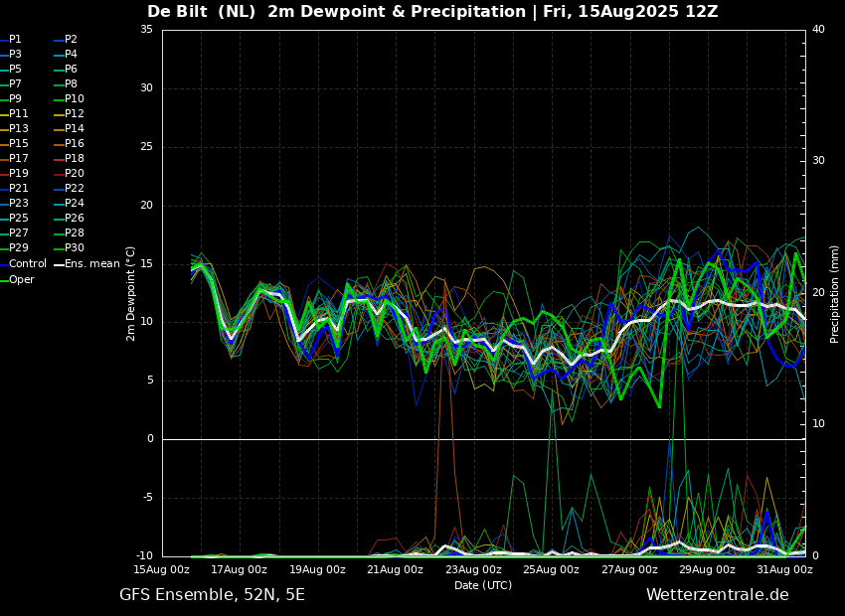This screenshot has width=845, height=616.
Task: Click the 27Aug 00z date tick label
Action: (x=629, y=570)
